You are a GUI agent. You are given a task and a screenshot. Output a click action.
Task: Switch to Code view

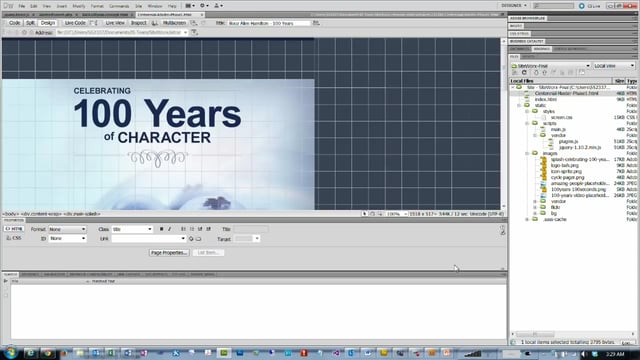click(14, 23)
